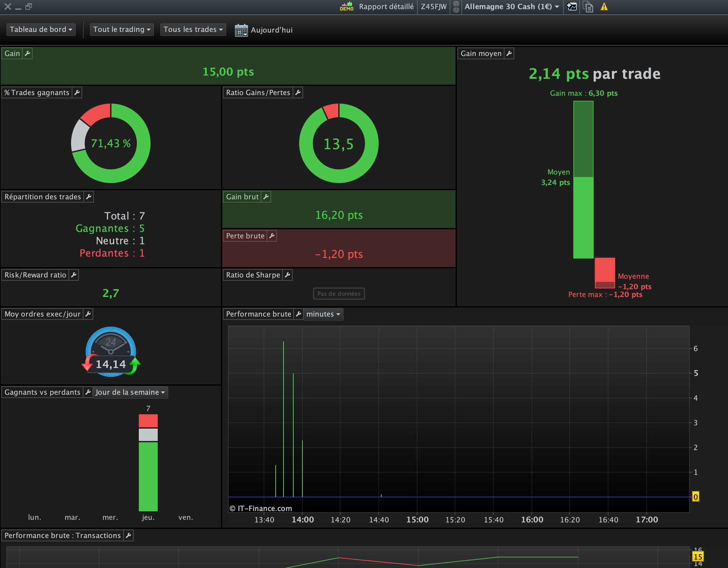
Task: Click wrench for Répartition des trades
Action: click(88, 196)
